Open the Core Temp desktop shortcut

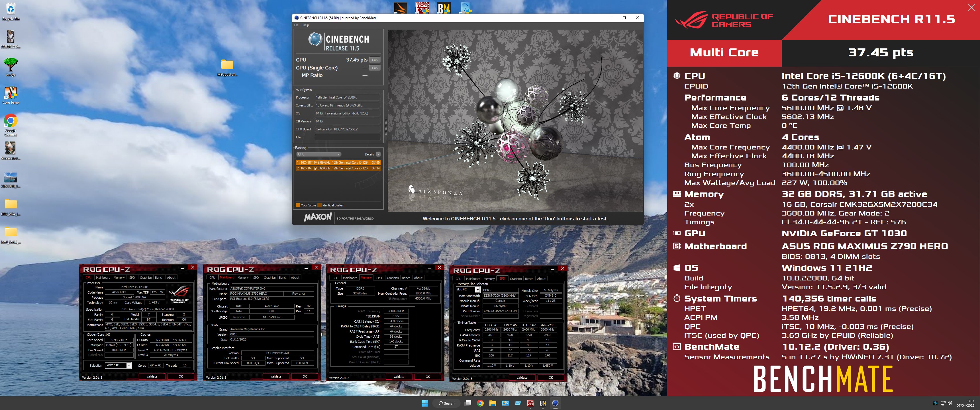(11, 95)
